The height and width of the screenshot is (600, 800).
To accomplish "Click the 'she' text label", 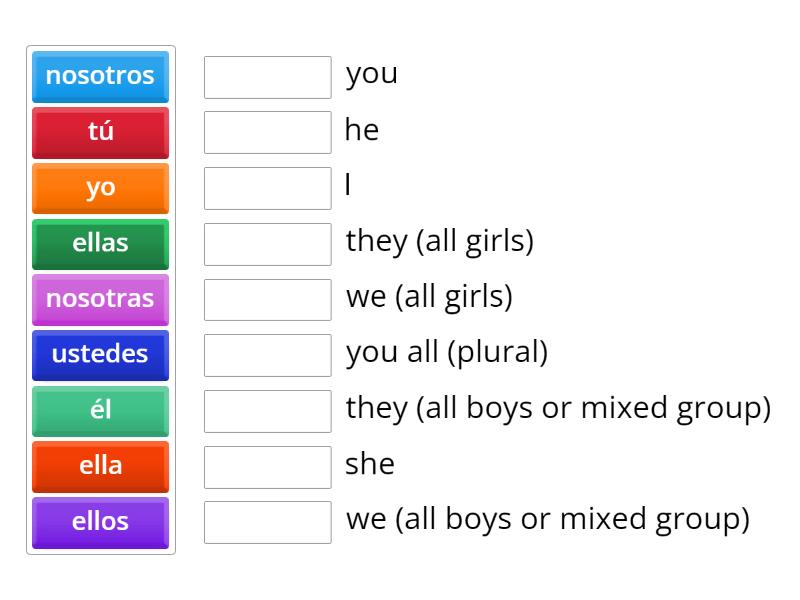I will [x=371, y=464].
